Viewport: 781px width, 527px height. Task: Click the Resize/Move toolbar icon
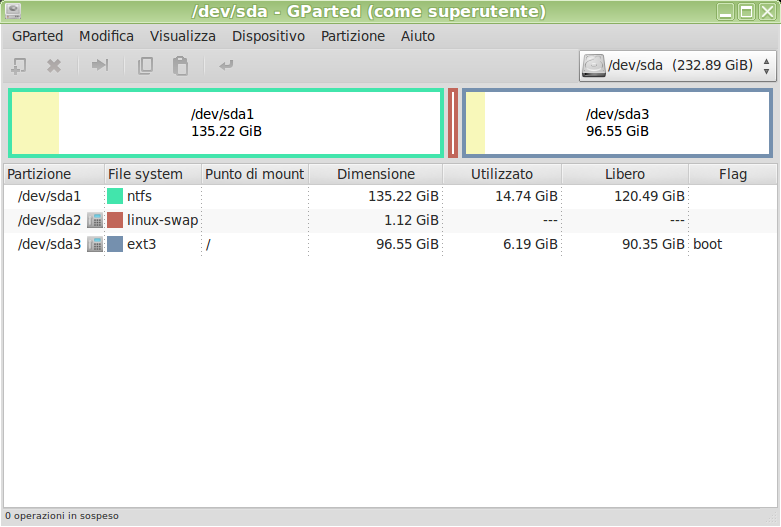[100, 66]
